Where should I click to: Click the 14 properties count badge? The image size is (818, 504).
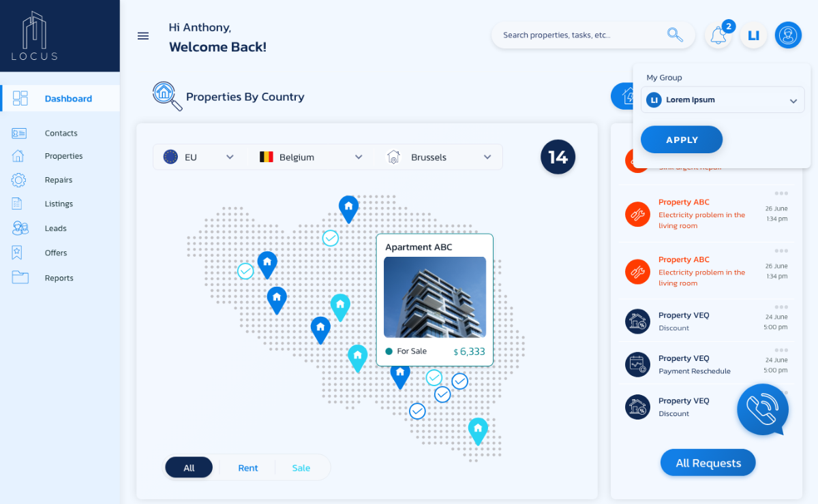(x=558, y=157)
